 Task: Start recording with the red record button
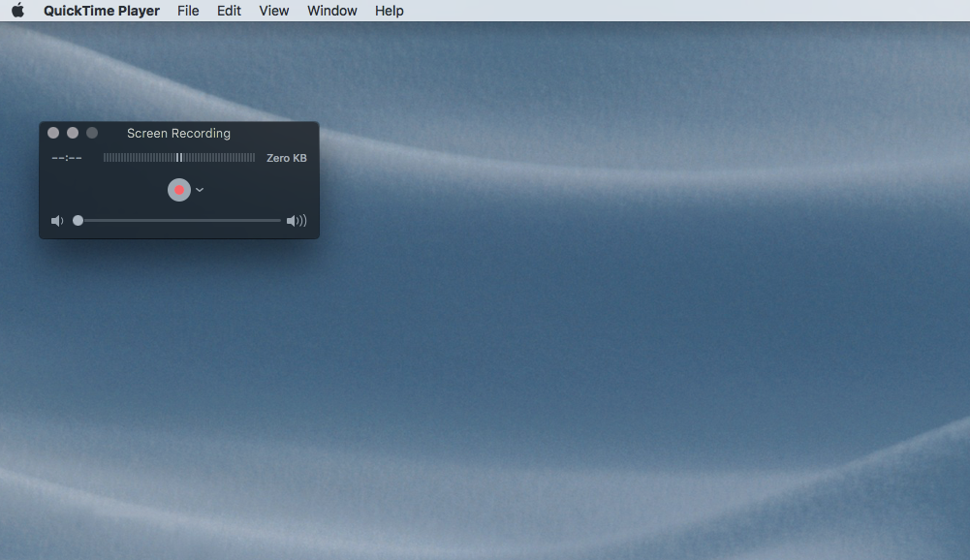(x=178, y=190)
